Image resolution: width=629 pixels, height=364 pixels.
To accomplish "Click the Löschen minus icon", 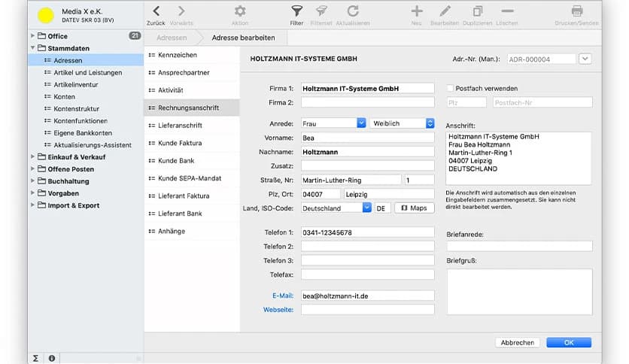I will pos(507,11).
